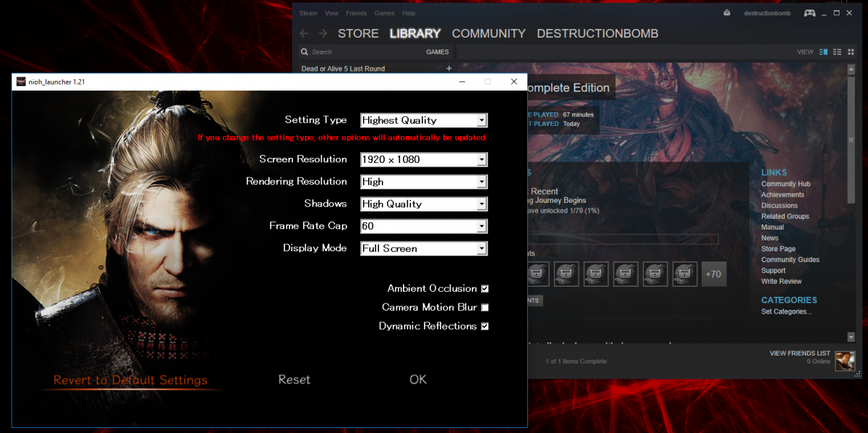Screen dimensions: 868x433
Task: Select Dead or Alive 5 Last Round in library
Action: (343, 69)
